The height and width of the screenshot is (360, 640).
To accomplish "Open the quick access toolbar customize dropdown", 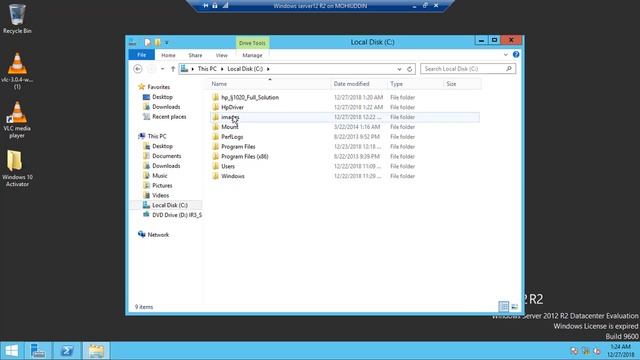I will pos(167,42).
